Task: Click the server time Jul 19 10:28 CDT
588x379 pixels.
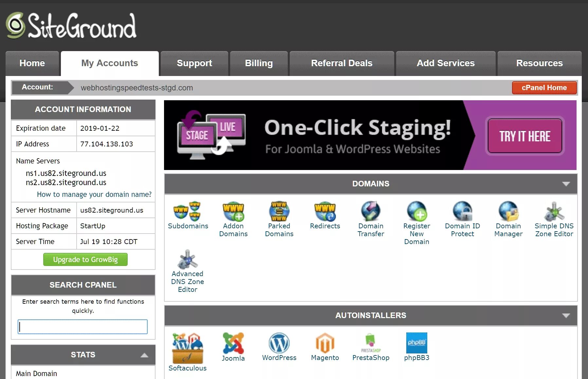Action: point(109,242)
